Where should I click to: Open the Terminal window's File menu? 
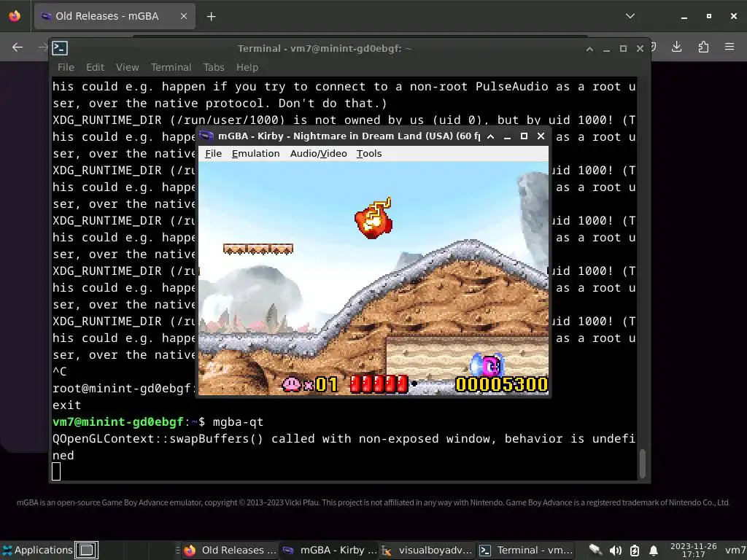[66, 67]
